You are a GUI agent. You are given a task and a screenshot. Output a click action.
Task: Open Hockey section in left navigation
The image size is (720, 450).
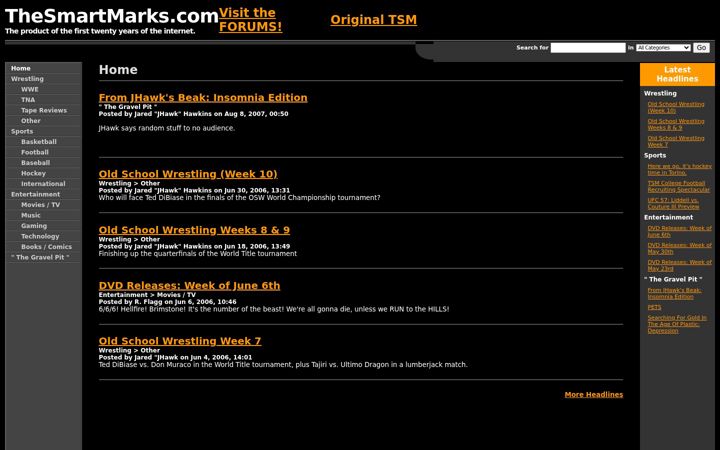click(x=33, y=174)
